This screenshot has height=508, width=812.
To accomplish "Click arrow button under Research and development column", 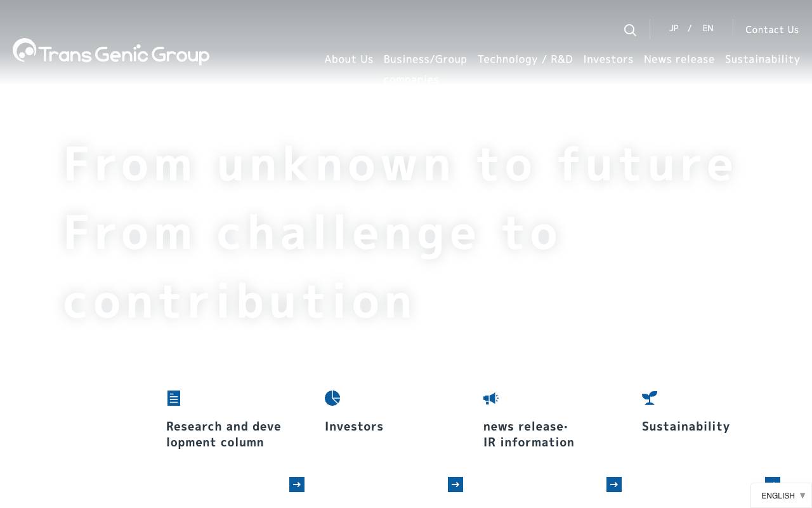I will (x=296, y=485).
